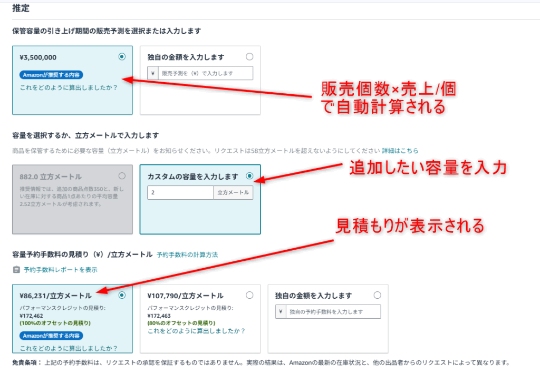Open これをどのように算出しましたか？ under ¥3,500,000
Screen dimensions: 540x392
coord(69,87)
